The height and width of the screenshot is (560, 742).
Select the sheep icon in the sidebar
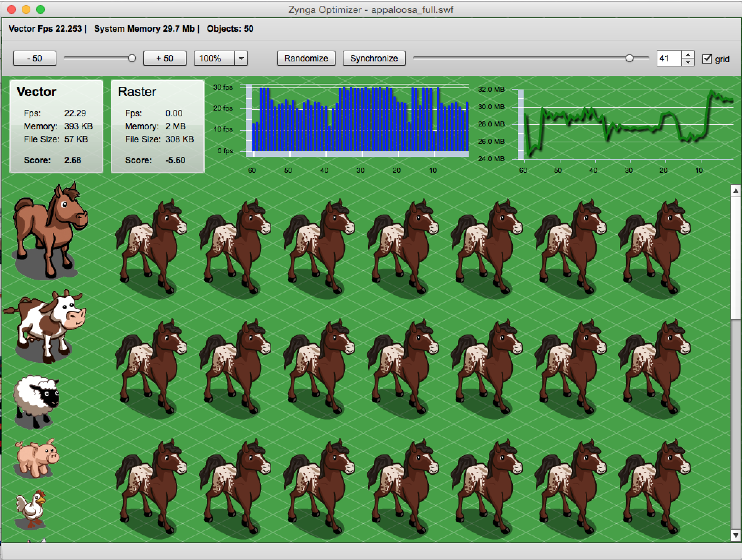(x=36, y=401)
